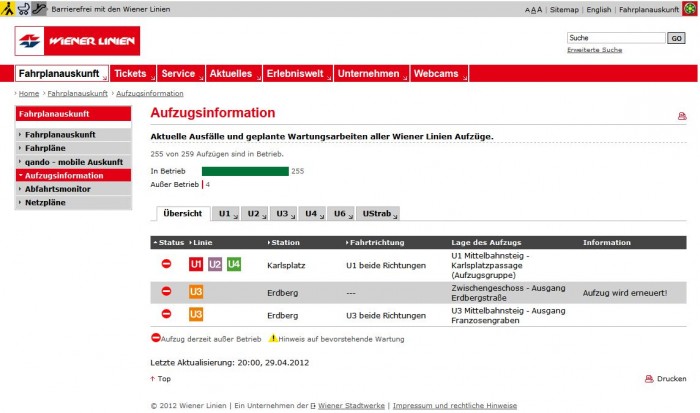
Task: Click the Top link below the table
Action: [x=161, y=379]
